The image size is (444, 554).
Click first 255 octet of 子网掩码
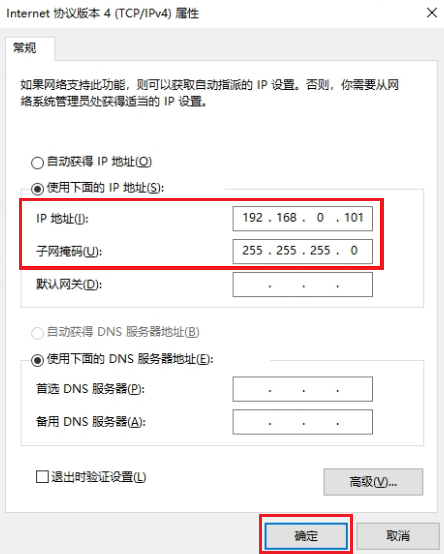[x=252, y=251]
